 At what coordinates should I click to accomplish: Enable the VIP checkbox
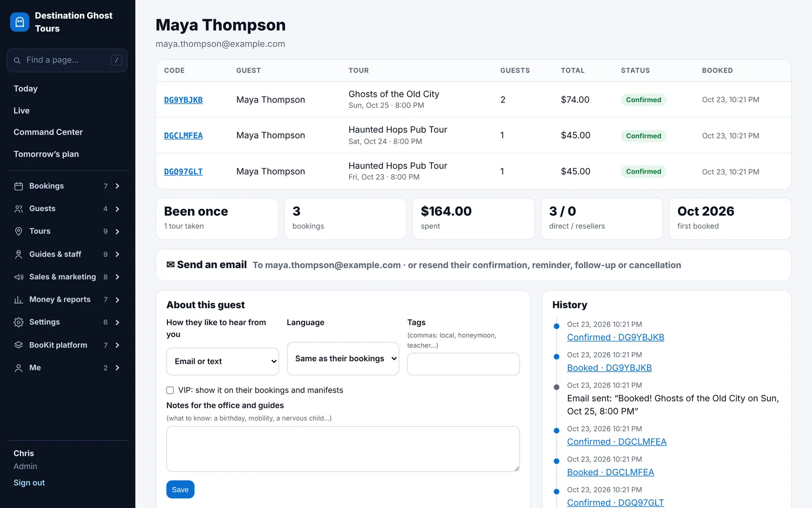tap(170, 390)
